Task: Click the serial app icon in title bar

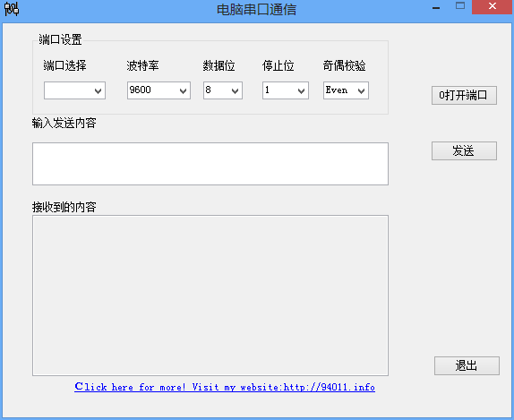Action: 12,9
